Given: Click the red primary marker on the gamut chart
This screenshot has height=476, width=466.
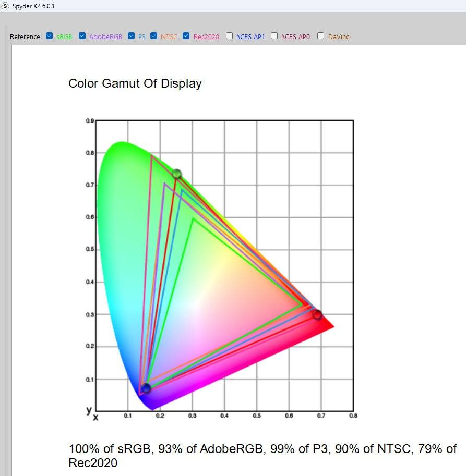Looking at the screenshot, I should click(x=317, y=314).
